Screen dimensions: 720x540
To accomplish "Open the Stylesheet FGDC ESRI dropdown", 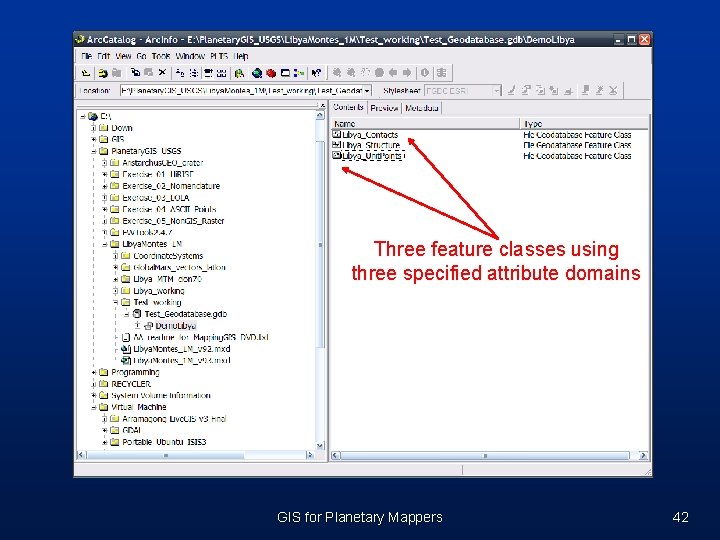I will (496, 91).
